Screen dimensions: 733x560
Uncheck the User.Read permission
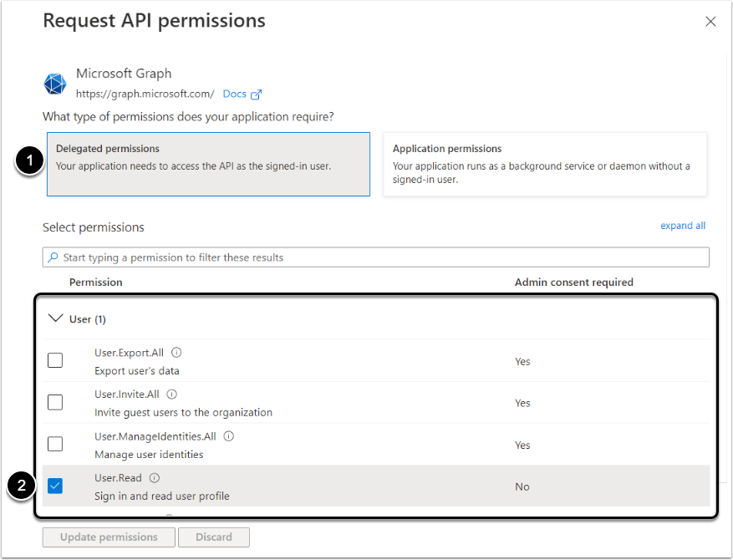click(x=55, y=486)
